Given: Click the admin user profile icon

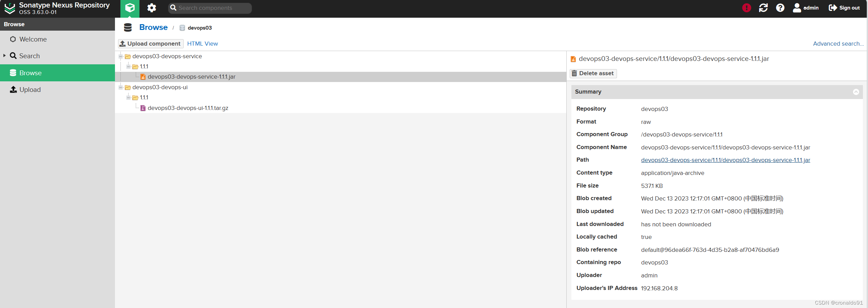Looking at the screenshot, I should click(x=797, y=8).
